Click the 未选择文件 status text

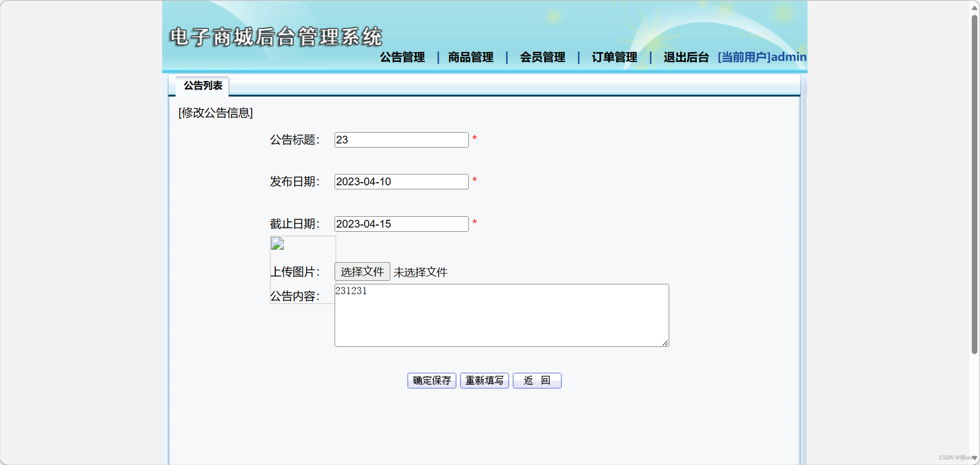(x=420, y=272)
